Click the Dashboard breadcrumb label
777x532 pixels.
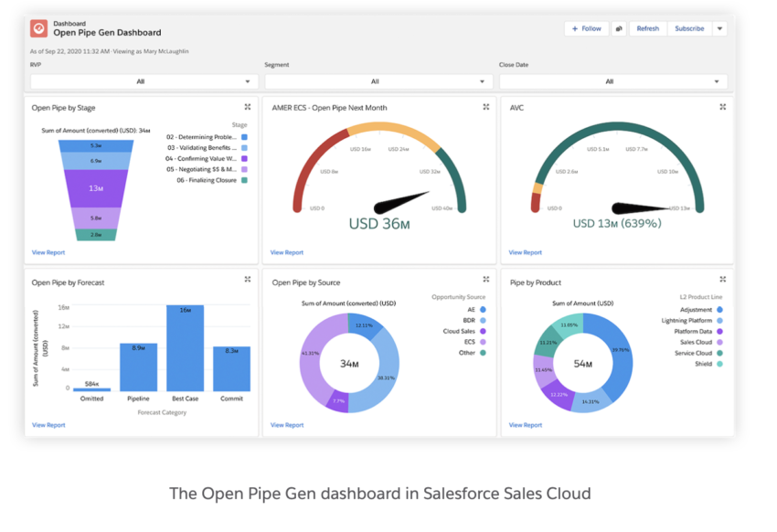coord(72,23)
